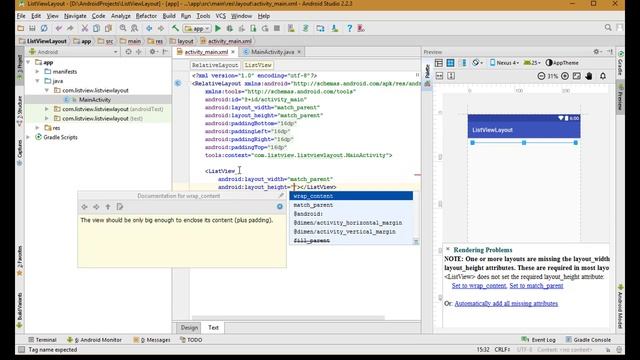Click the documentation popup settings gear

pyautogui.click(x=280, y=207)
